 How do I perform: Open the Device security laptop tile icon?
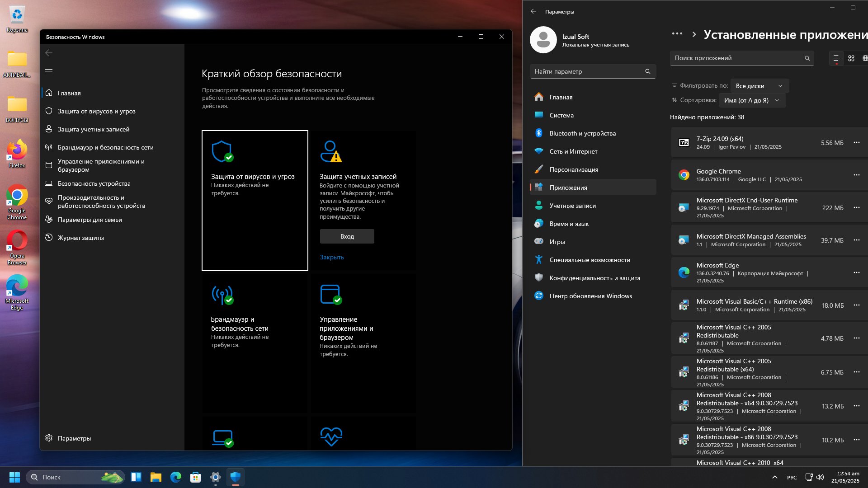(x=223, y=438)
